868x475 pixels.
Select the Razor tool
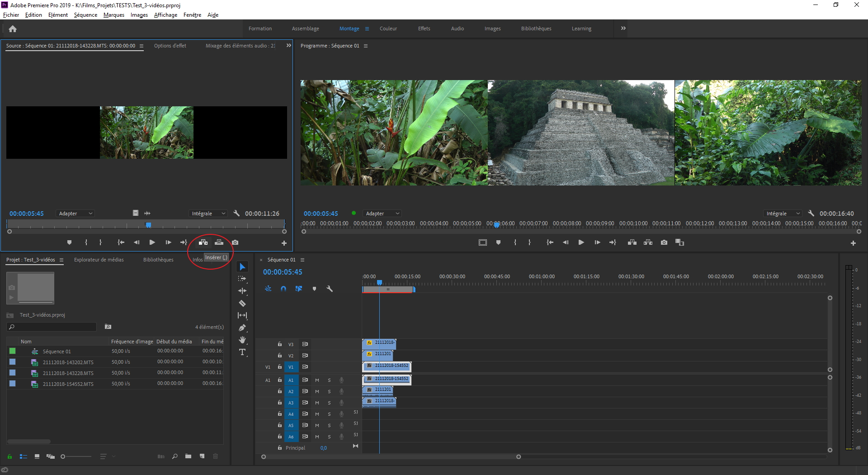[x=242, y=303]
